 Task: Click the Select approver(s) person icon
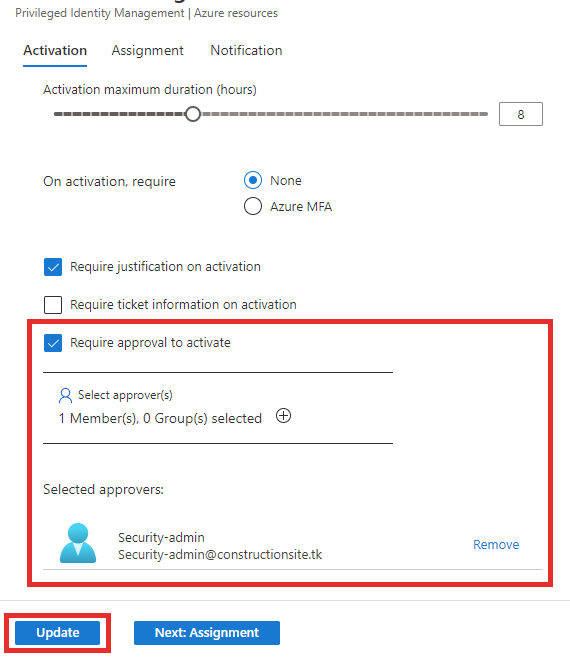click(65, 395)
